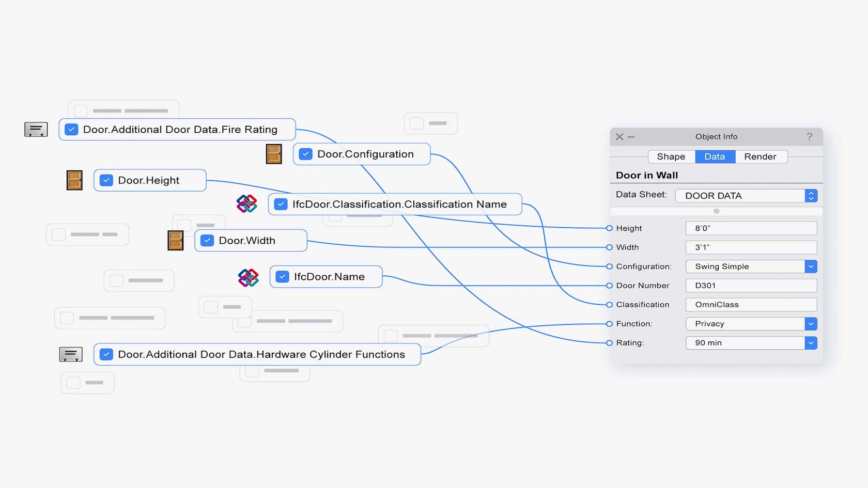Click connector dot beside Height label
868x488 pixels.
[609, 228]
